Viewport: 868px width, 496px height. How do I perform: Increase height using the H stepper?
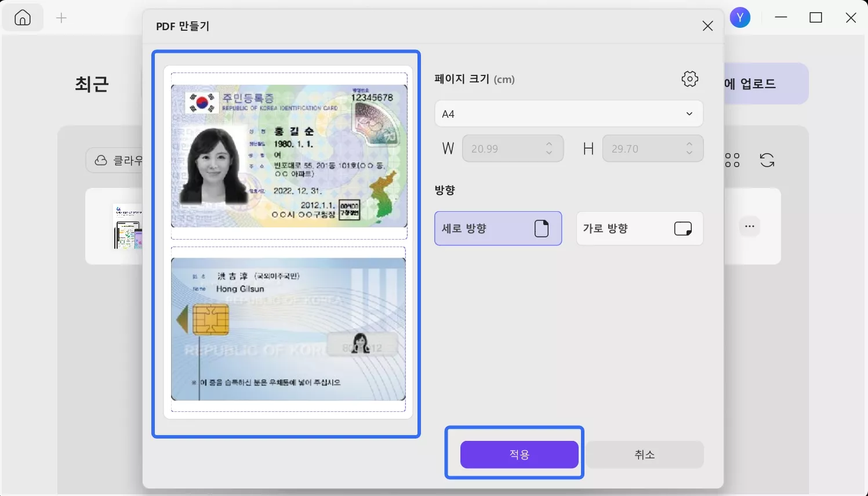(x=689, y=144)
